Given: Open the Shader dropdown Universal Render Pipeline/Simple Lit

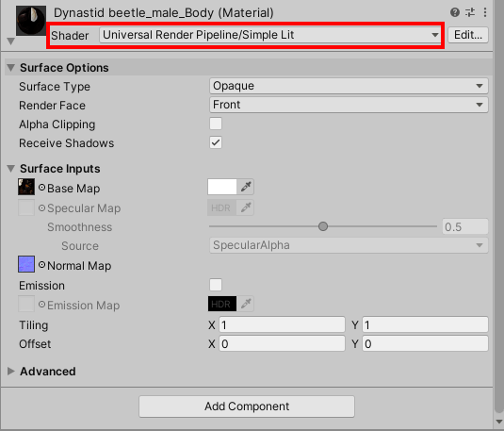Looking at the screenshot, I should coord(270,35).
